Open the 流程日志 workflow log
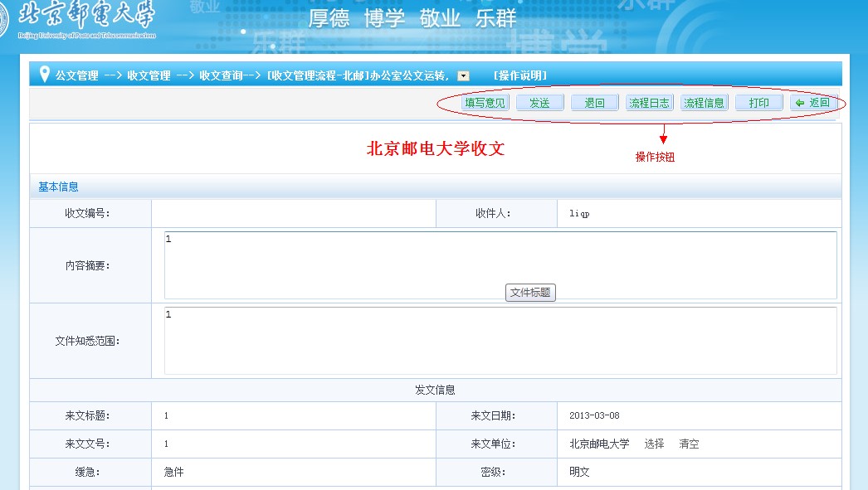The image size is (868, 490). (x=649, y=103)
